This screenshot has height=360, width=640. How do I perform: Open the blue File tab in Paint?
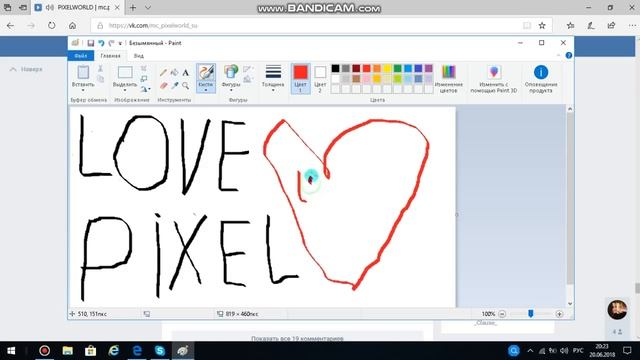pos(81,56)
